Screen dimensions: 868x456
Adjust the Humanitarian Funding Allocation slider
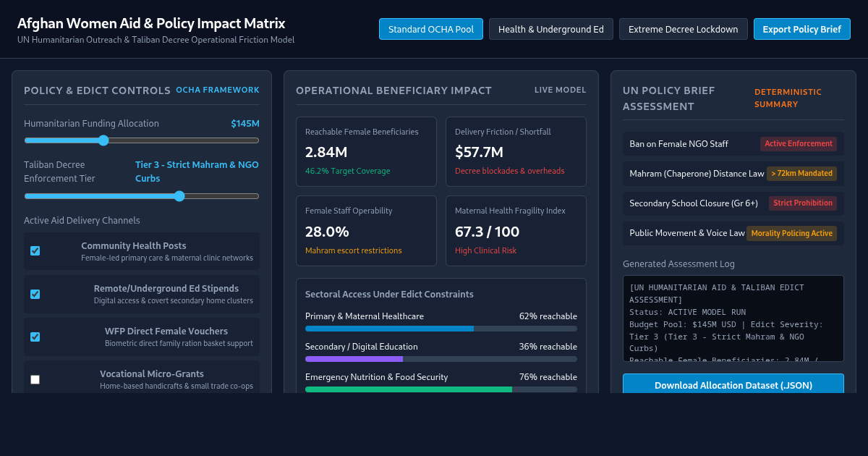point(142,140)
